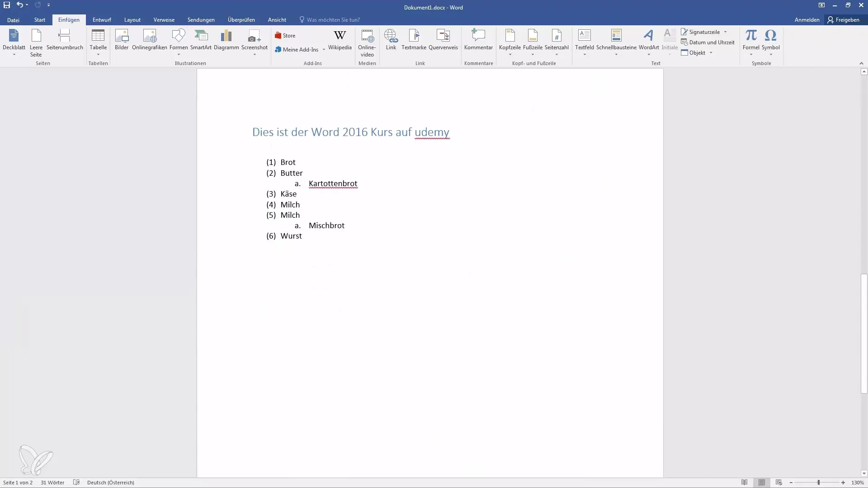Open the Fußzeile footer menu
868x488 pixels.
coord(533,42)
